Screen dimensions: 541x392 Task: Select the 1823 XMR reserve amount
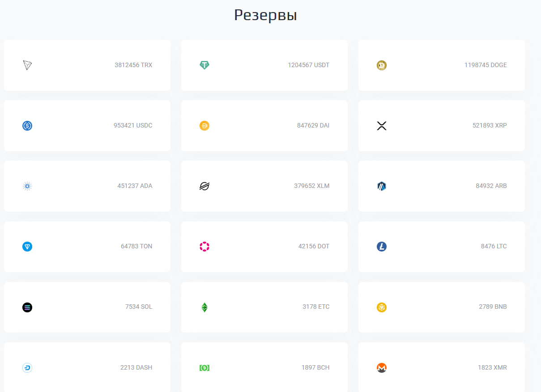click(x=492, y=368)
